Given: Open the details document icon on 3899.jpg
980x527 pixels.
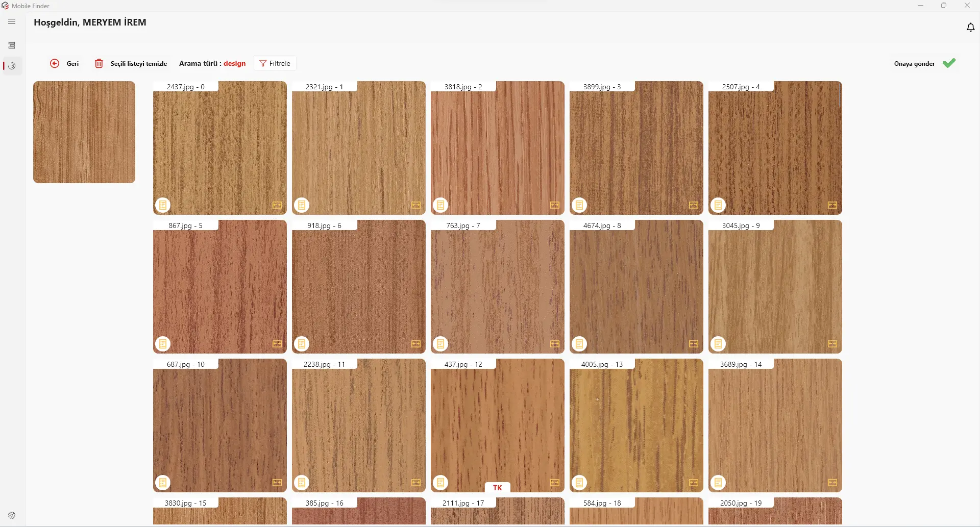Looking at the screenshot, I should pyautogui.click(x=579, y=205).
